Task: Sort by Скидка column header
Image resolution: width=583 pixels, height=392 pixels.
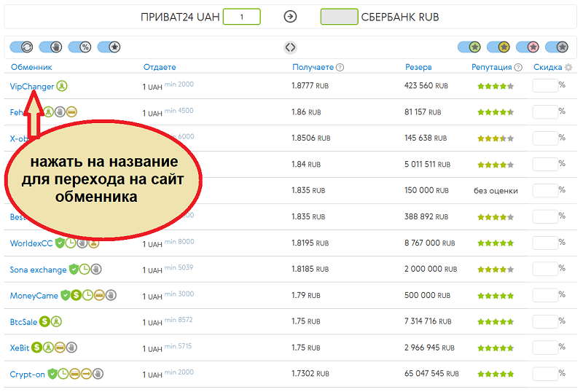Action: click(548, 67)
